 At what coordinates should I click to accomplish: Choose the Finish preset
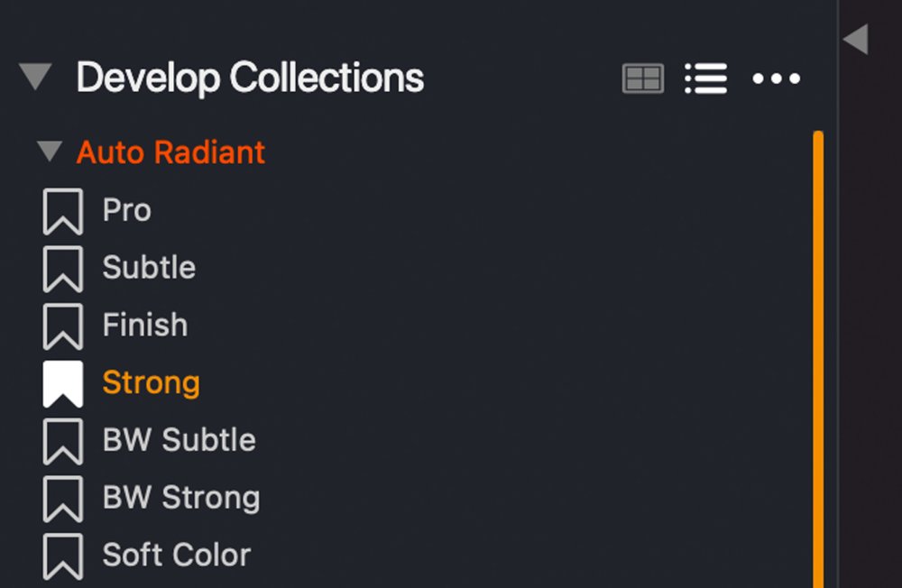tap(145, 326)
